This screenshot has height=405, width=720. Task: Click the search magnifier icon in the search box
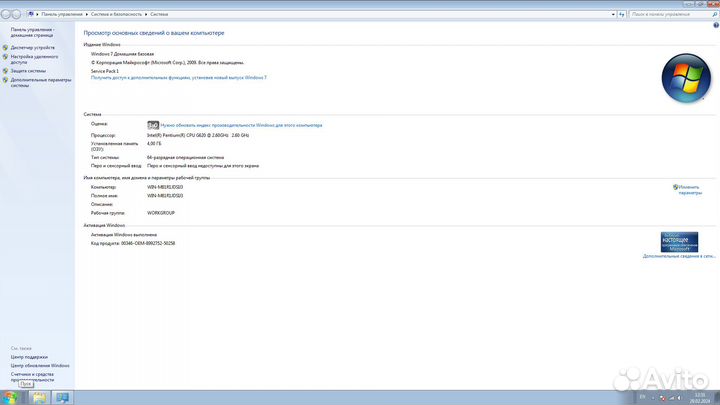714,14
